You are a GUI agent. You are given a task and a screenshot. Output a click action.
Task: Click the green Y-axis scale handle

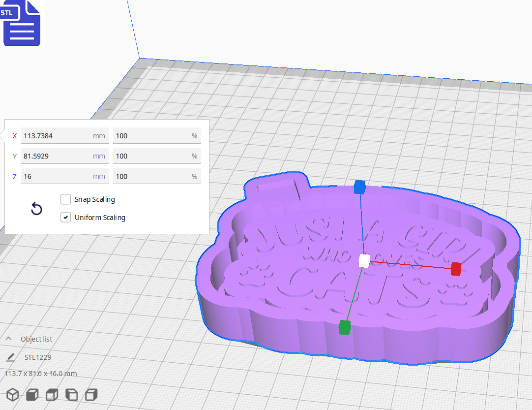tap(343, 325)
